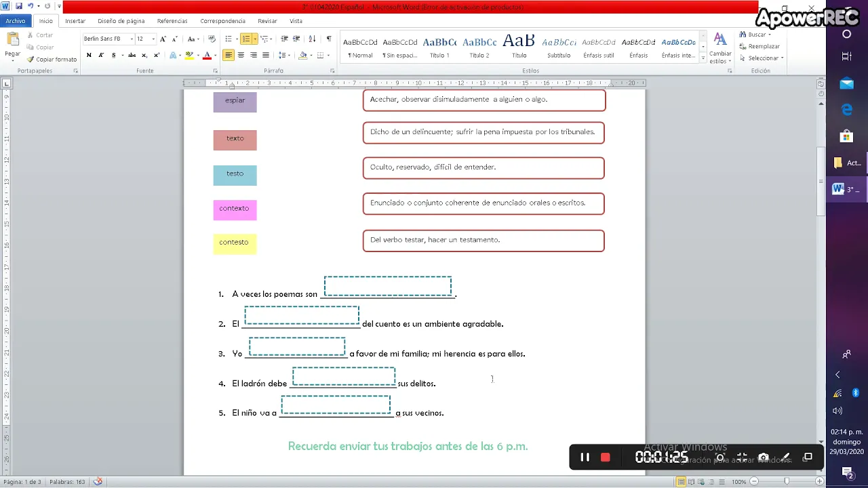
Task: Click the multilevel list icon
Action: [264, 39]
